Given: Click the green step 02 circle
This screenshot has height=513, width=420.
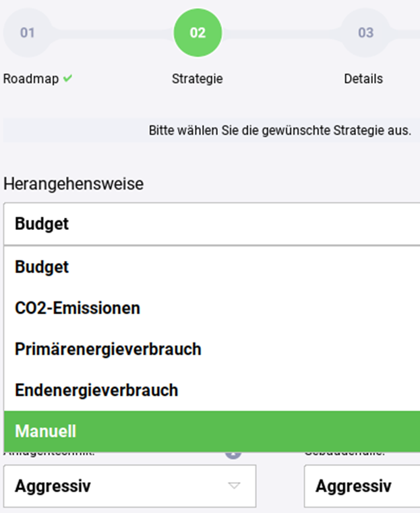Looking at the screenshot, I should coord(198,32).
